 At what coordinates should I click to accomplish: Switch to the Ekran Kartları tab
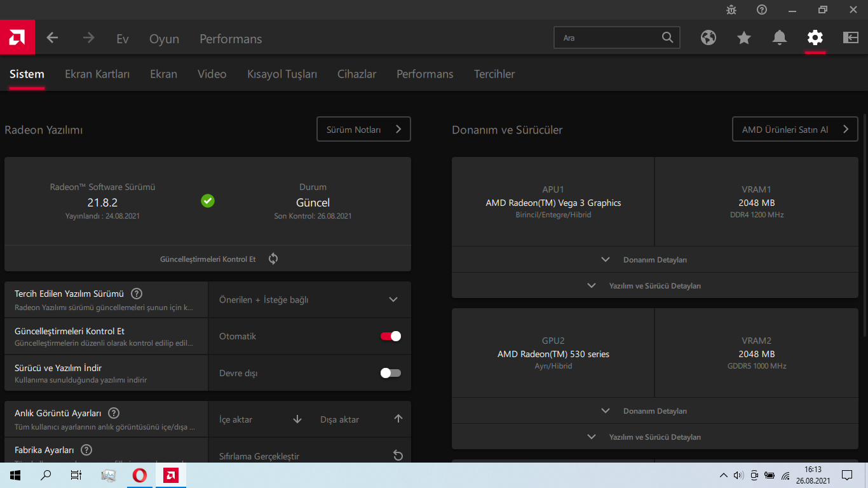tap(97, 74)
